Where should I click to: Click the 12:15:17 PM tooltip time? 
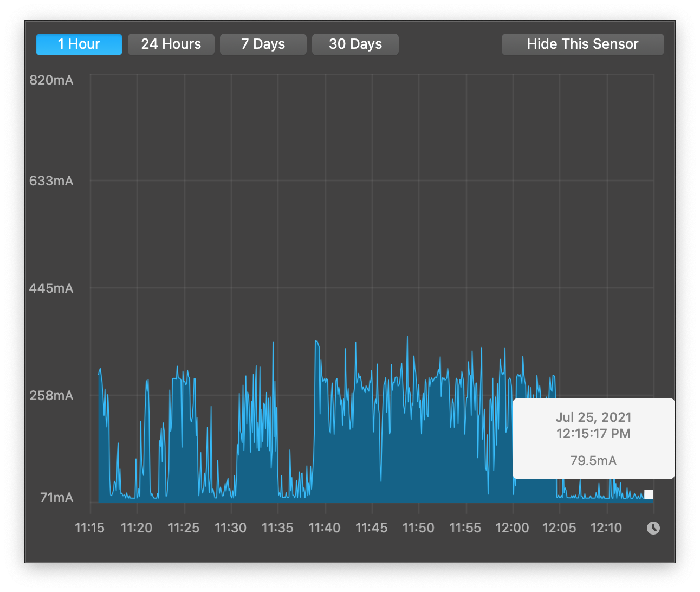pyautogui.click(x=594, y=434)
